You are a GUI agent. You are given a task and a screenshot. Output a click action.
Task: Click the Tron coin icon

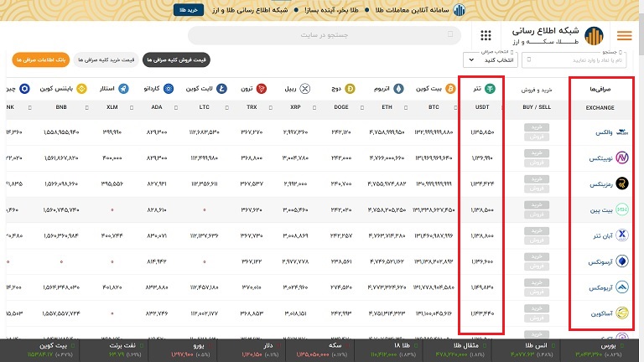point(260,89)
